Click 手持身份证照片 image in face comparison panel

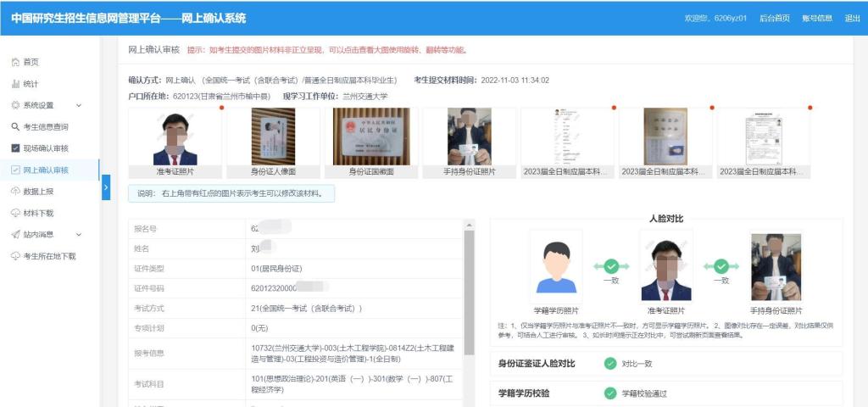point(776,267)
